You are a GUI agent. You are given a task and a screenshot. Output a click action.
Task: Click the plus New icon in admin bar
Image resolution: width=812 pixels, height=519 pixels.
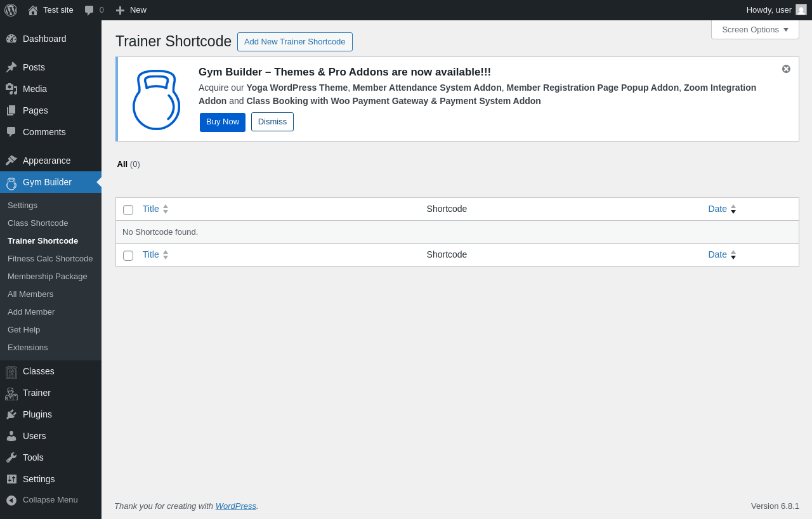(120, 10)
